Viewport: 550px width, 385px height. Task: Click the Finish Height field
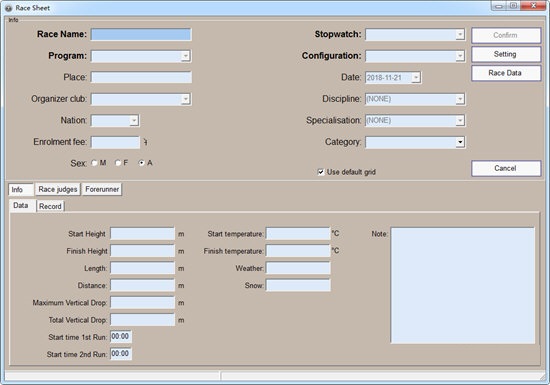coord(142,251)
